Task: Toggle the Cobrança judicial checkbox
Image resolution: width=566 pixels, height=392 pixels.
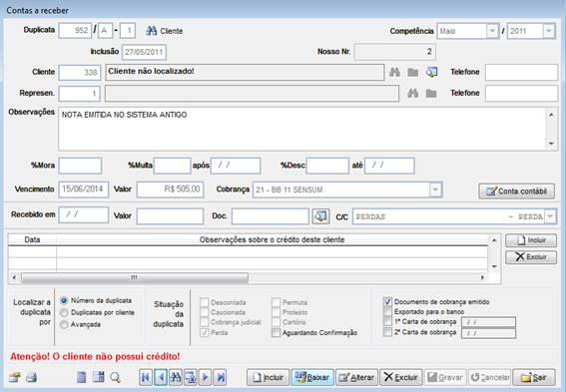Action: pos(205,322)
